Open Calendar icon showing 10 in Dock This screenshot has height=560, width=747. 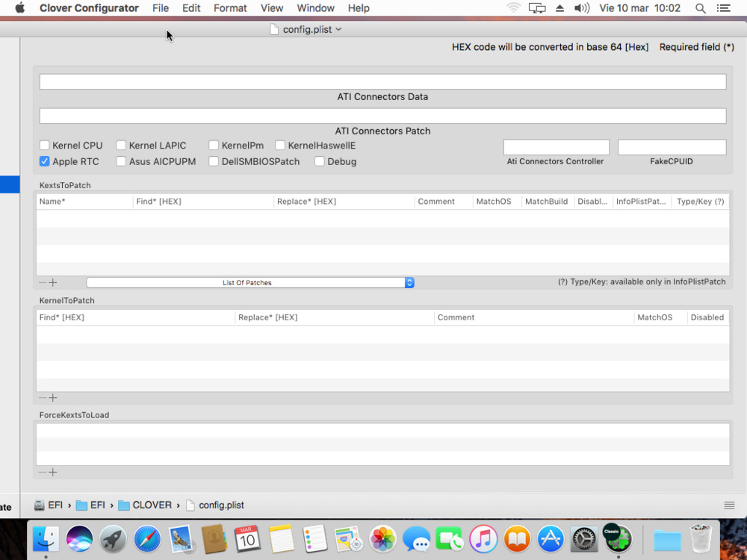pyautogui.click(x=247, y=539)
